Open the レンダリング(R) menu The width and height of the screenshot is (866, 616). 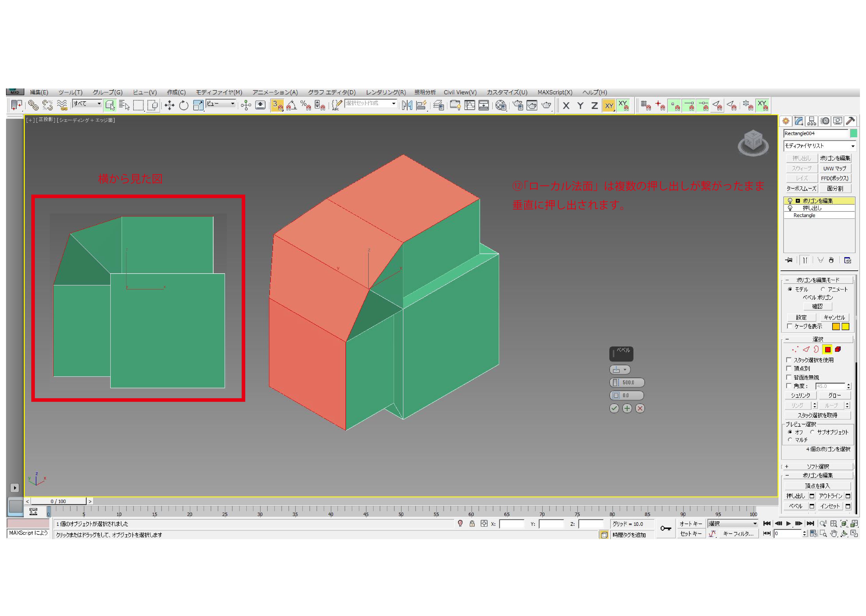pyautogui.click(x=385, y=92)
